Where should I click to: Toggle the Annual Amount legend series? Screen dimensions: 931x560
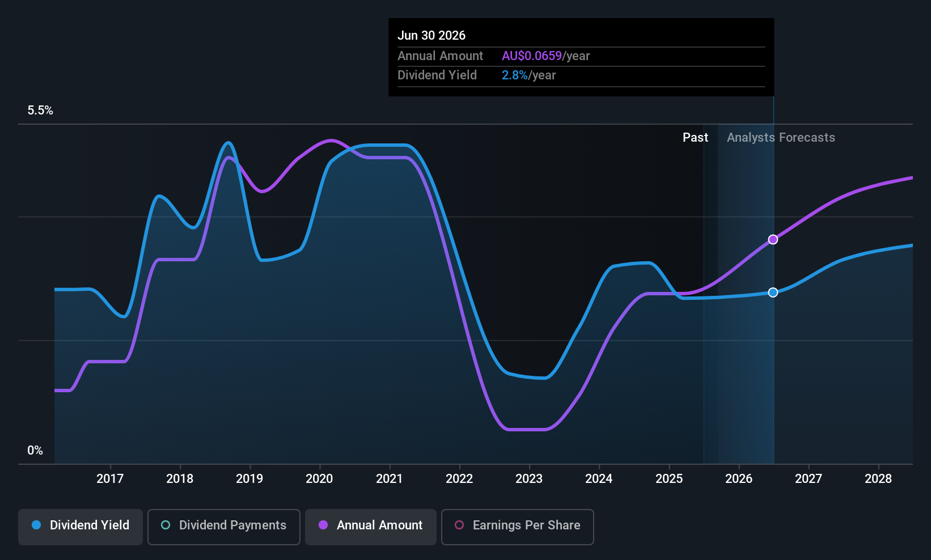tap(371, 527)
